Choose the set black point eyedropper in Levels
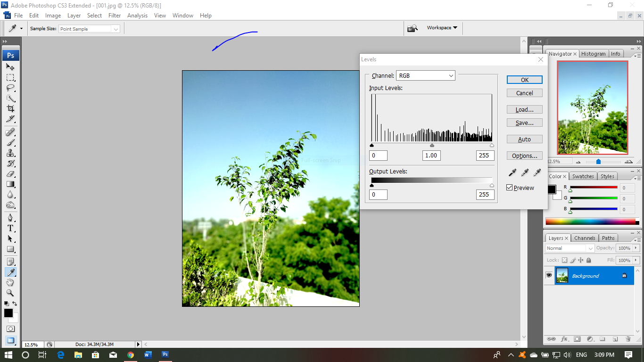Screen dimensions: 644x362 coord(512,173)
